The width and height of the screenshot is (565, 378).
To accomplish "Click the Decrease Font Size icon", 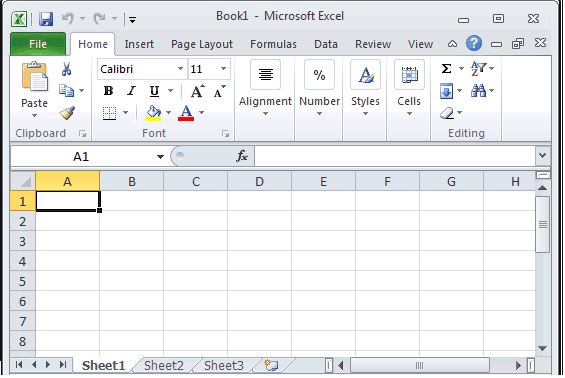I will 219,92.
